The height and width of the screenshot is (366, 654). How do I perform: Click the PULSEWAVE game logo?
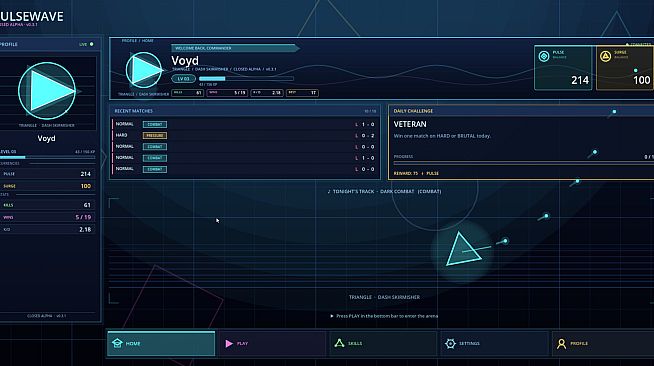click(x=32, y=17)
